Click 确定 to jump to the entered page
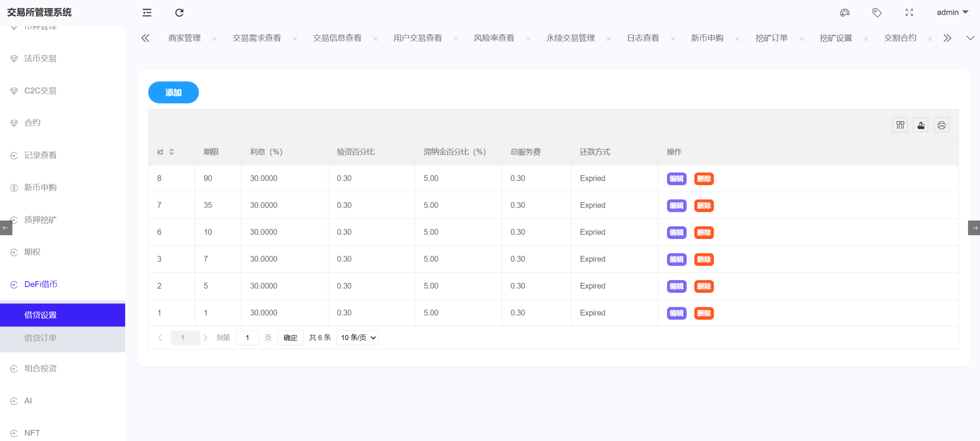This screenshot has height=441, width=980. pos(290,337)
